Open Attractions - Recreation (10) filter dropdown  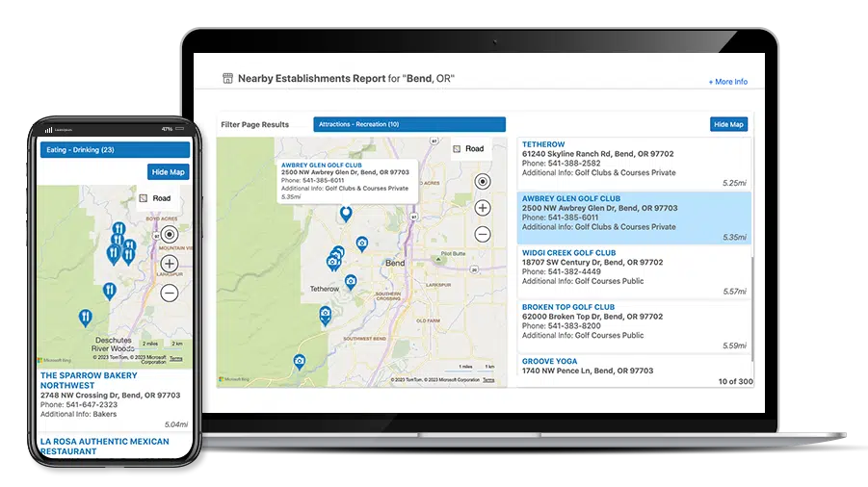[409, 124]
